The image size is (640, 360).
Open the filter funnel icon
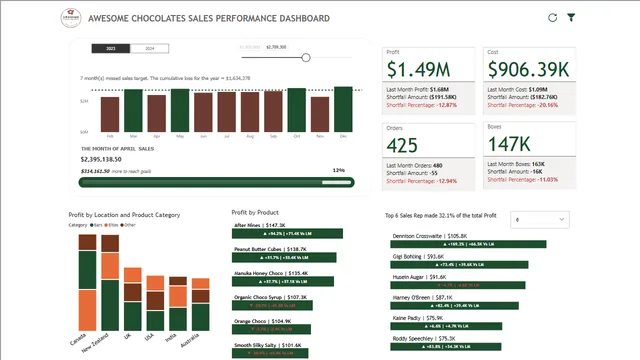(x=571, y=17)
